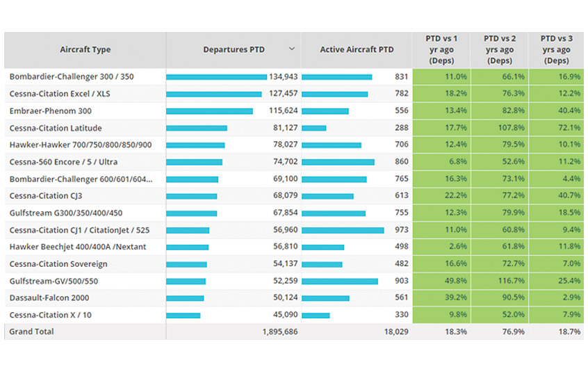588x392 pixels.
Task: Click the Cessna-Citation CJ1 active aircraft bar
Action: 343,230
